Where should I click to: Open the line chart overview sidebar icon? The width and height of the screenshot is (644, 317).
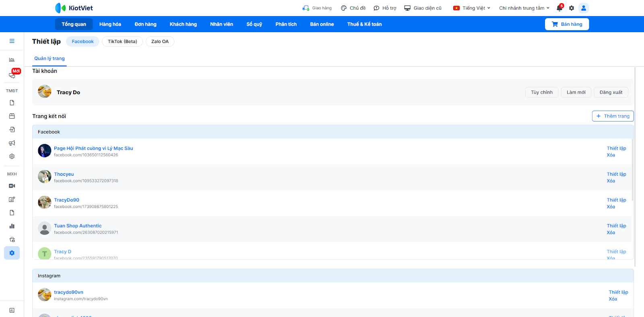(12, 60)
